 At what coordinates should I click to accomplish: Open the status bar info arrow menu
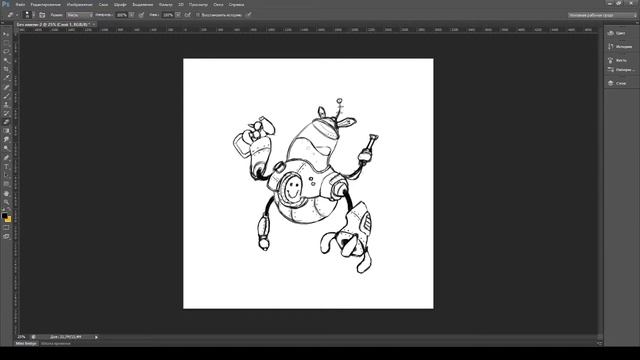click(x=96, y=337)
